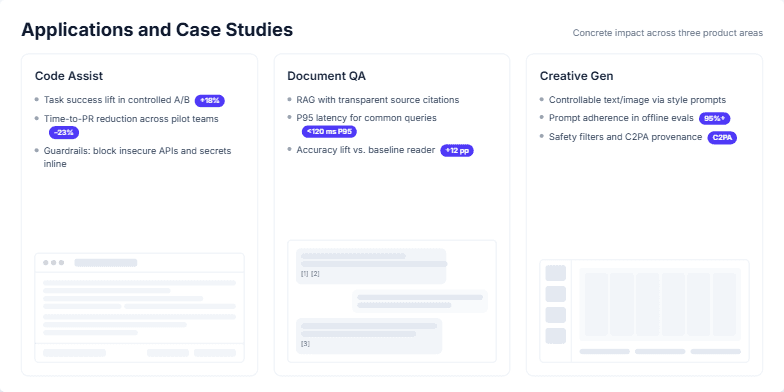Click 'Concrete impact across three product areas' subtitle

[x=668, y=33]
